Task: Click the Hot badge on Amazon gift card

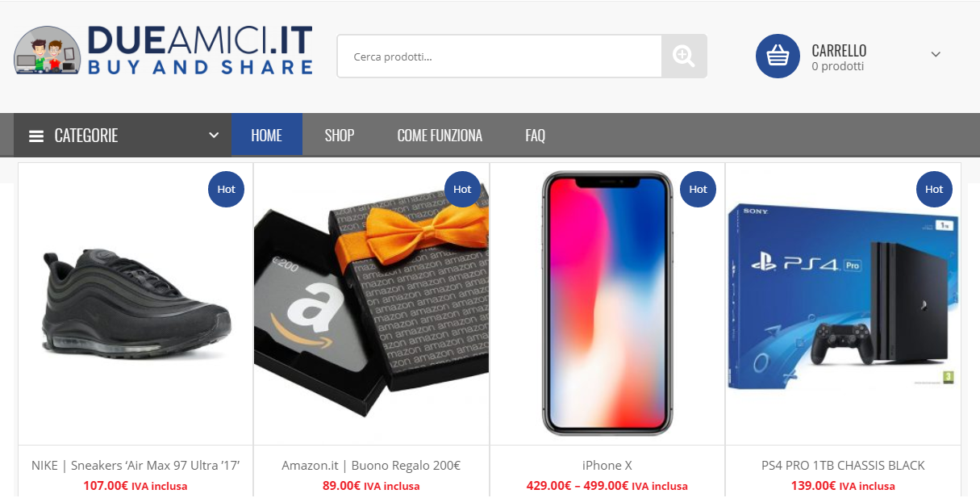Action: pos(462,189)
